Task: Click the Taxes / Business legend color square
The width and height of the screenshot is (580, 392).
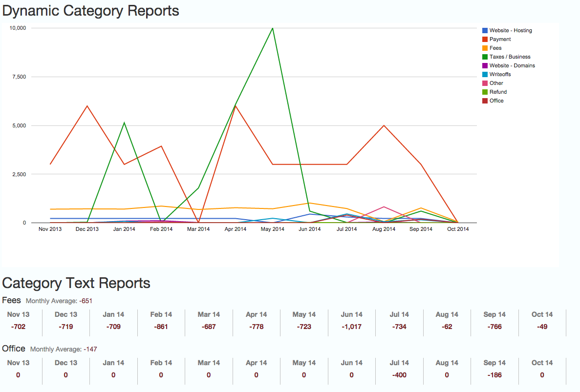Action: pyautogui.click(x=485, y=57)
